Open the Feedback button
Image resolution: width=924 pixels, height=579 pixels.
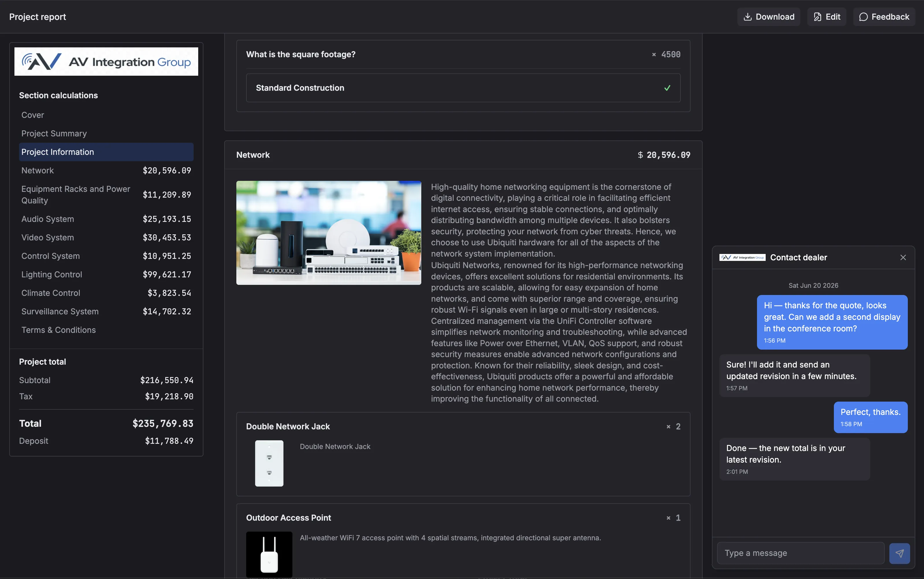click(x=884, y=17)
